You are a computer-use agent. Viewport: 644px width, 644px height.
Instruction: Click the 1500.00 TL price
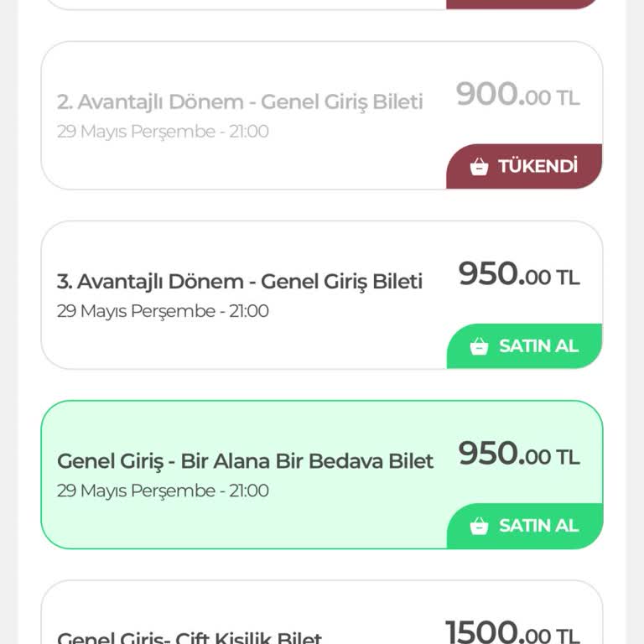tap(512, 631)
